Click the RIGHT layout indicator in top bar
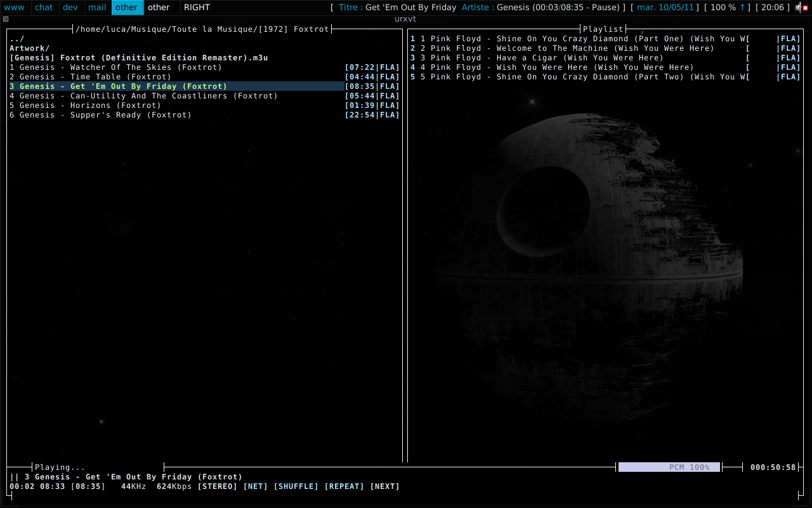 (197, 8)
